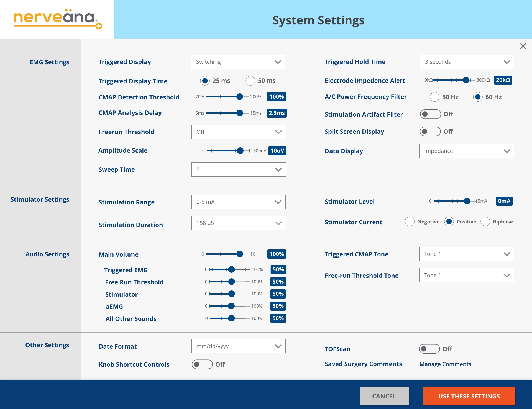Select Negative stimulator current
The width and height of the screenshot is (532, 409).
[410, 222]
